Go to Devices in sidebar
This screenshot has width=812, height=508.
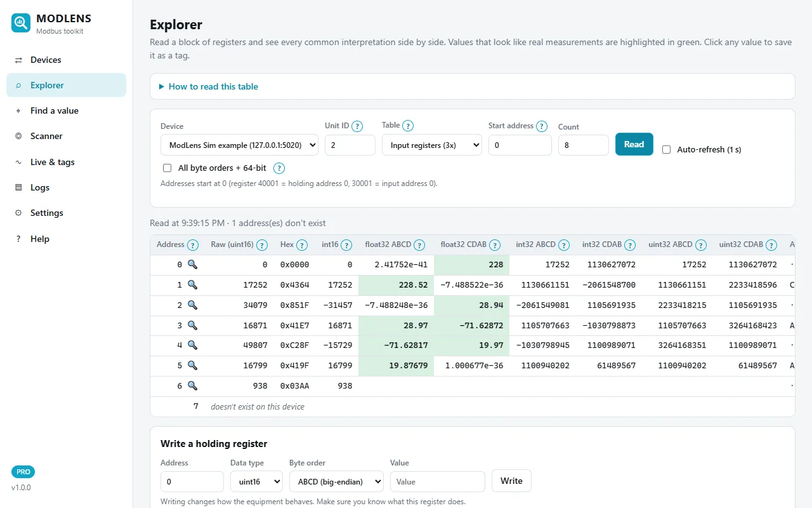(x=67, y=60)
